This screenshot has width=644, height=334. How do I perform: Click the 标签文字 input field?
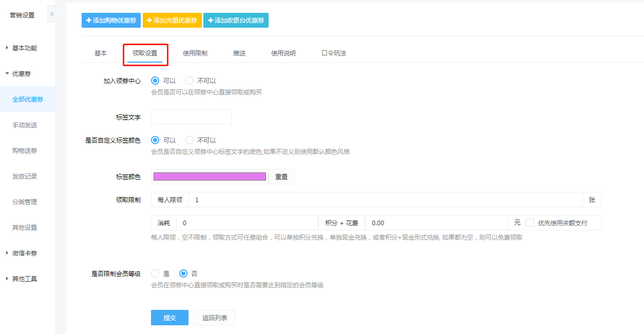pos(191,117)
